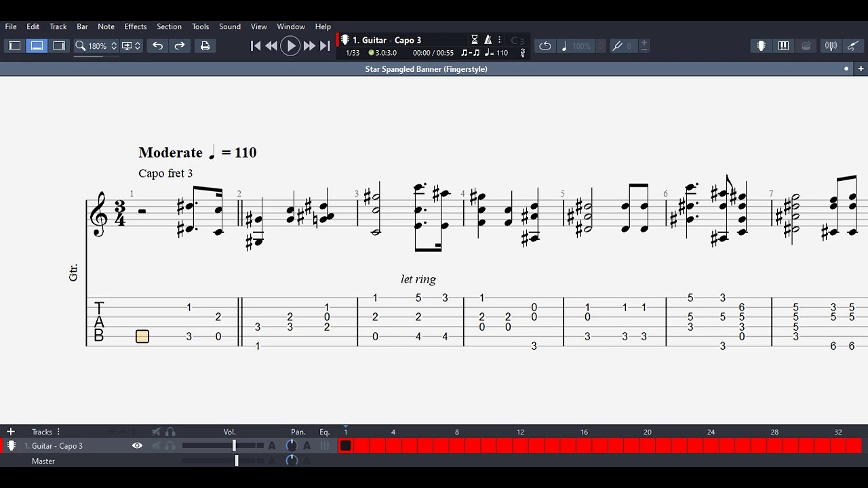Open metronome options three-dot menu
This screenshot has height=488, width=868.
pos(499,40)
